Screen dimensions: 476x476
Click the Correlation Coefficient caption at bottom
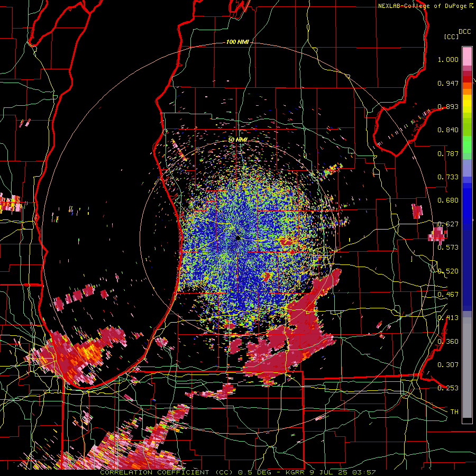coord(237,472)
